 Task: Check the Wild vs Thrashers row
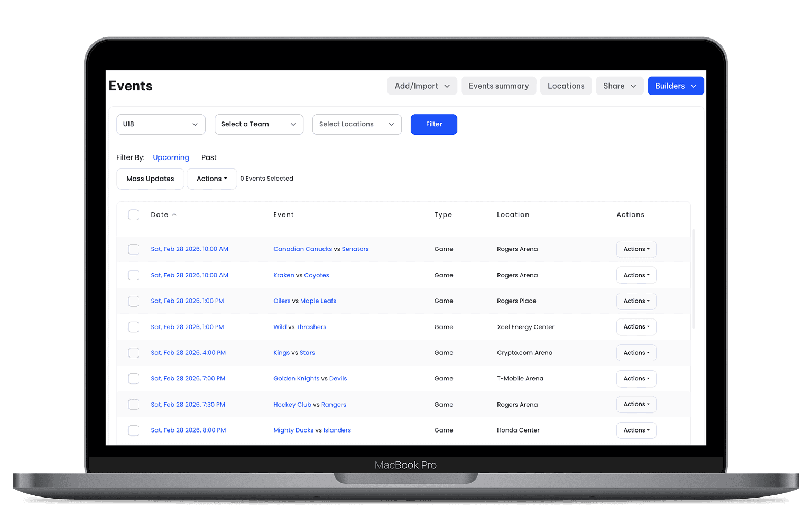[134, 327]
